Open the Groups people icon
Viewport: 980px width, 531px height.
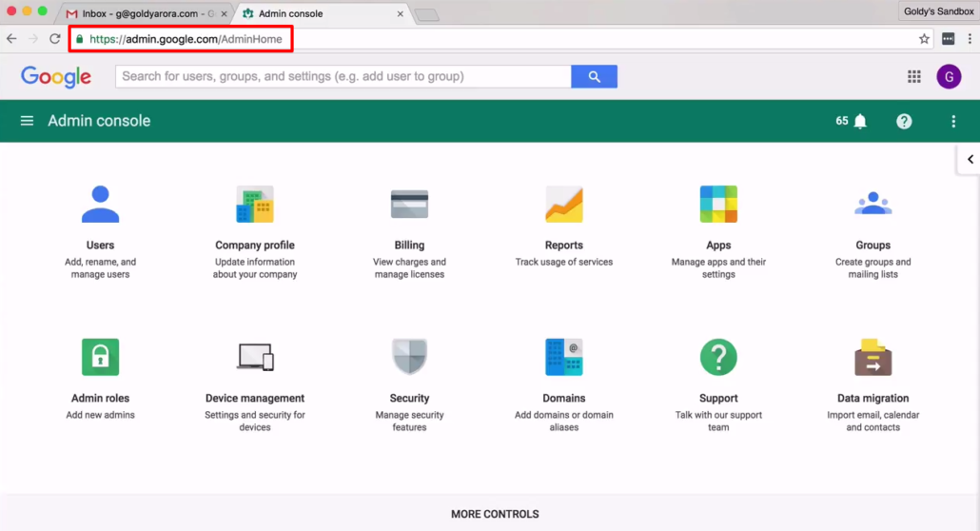click(x=873, y=204)
